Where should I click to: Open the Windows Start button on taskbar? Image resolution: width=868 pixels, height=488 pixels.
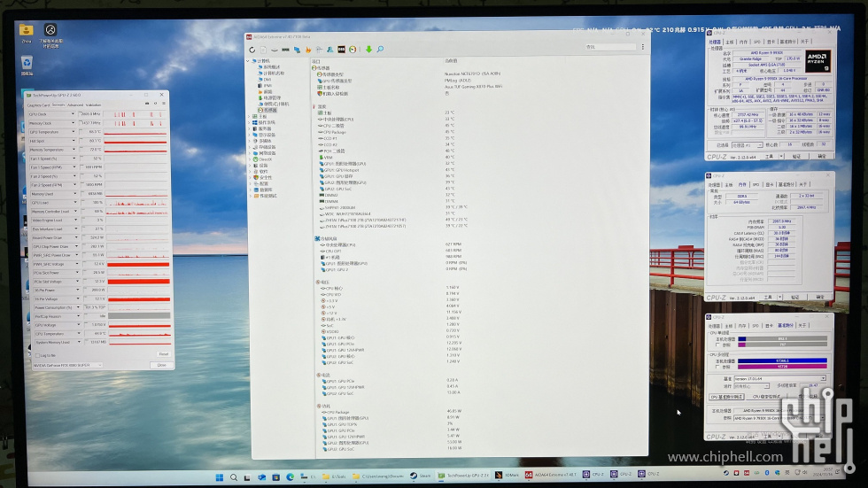[220, 477]
